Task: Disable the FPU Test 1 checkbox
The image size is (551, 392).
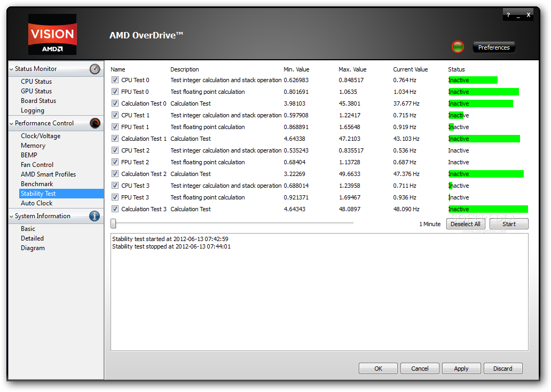Action: pyautogui.click(x=115, y=127)
